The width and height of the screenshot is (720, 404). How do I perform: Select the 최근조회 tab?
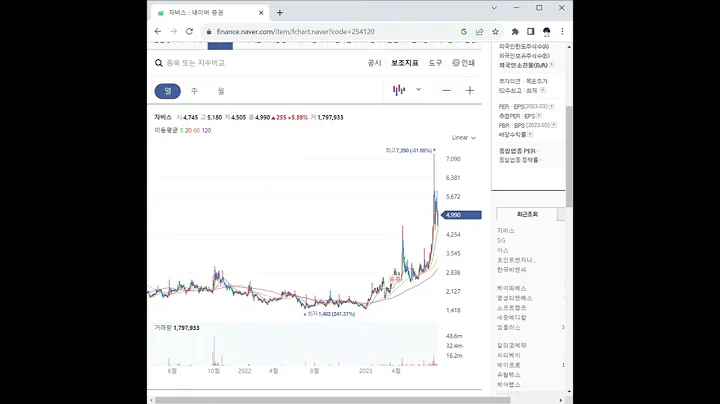pyautogui.click(x=527, y=214)
